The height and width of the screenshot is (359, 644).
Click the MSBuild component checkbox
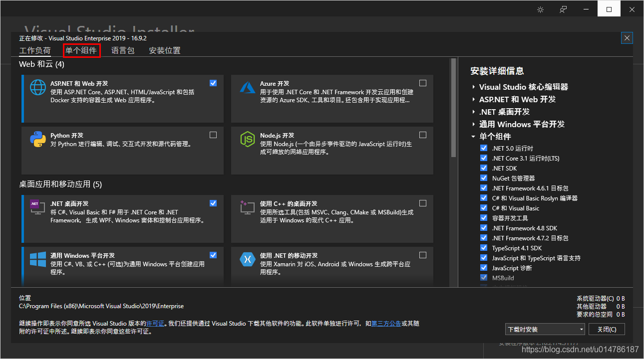[483, 278]
